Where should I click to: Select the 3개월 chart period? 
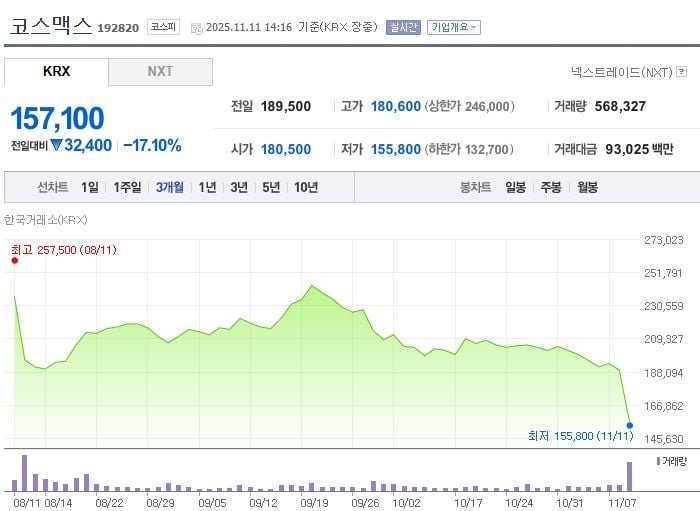tap(170, 187)
